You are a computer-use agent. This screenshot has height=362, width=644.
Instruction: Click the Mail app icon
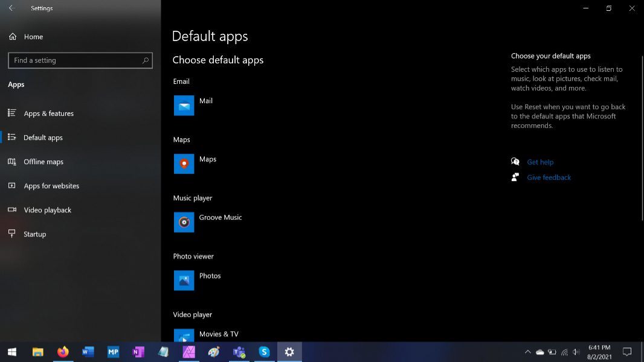(184, 106)
